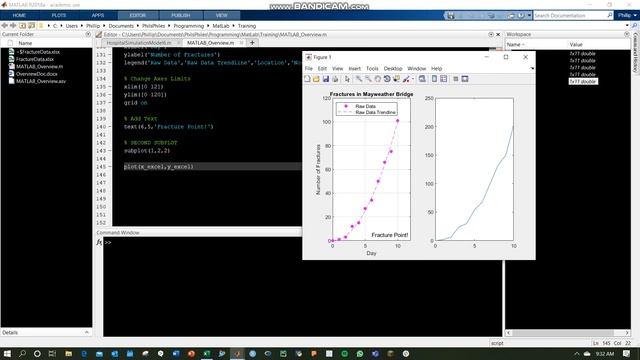Select the Edit Plot arrow tool
The height and width of the screenshot is (360, 640).
coord(347,79)
